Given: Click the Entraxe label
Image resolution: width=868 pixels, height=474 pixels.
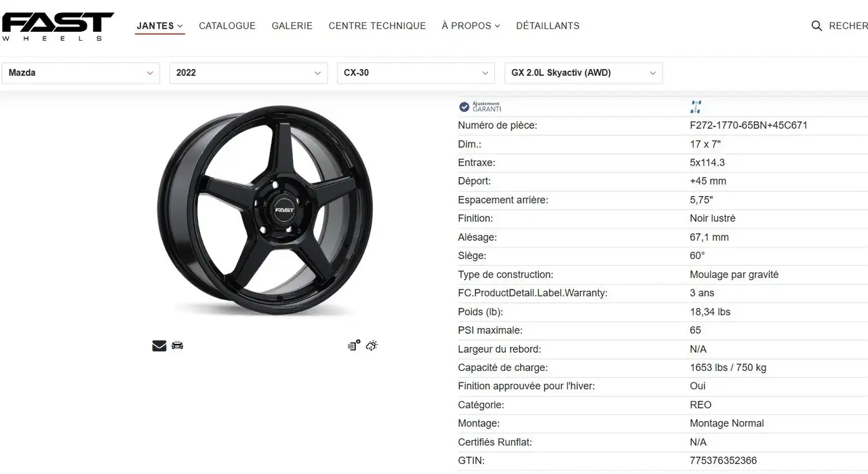Looking at the screenshot, I should click(477, 163).
